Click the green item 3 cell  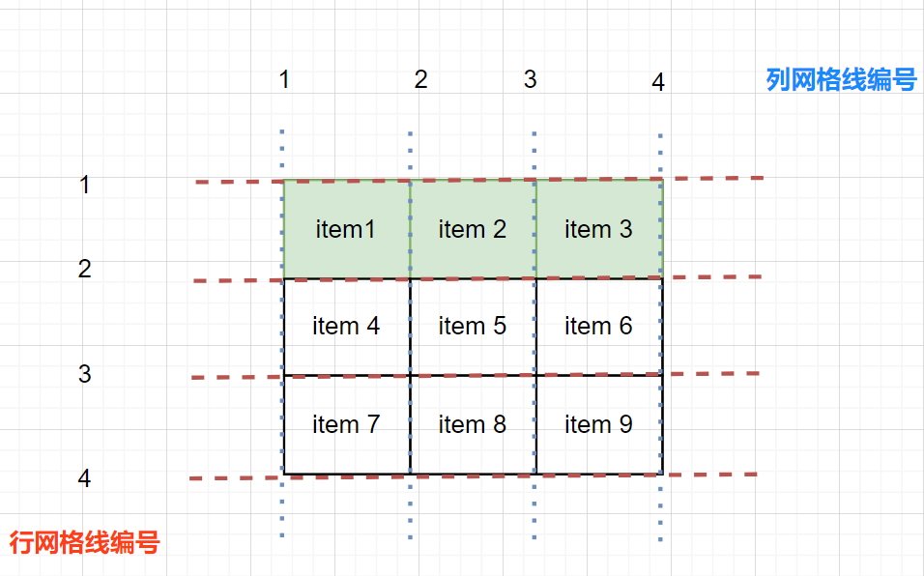pos(598,229)
